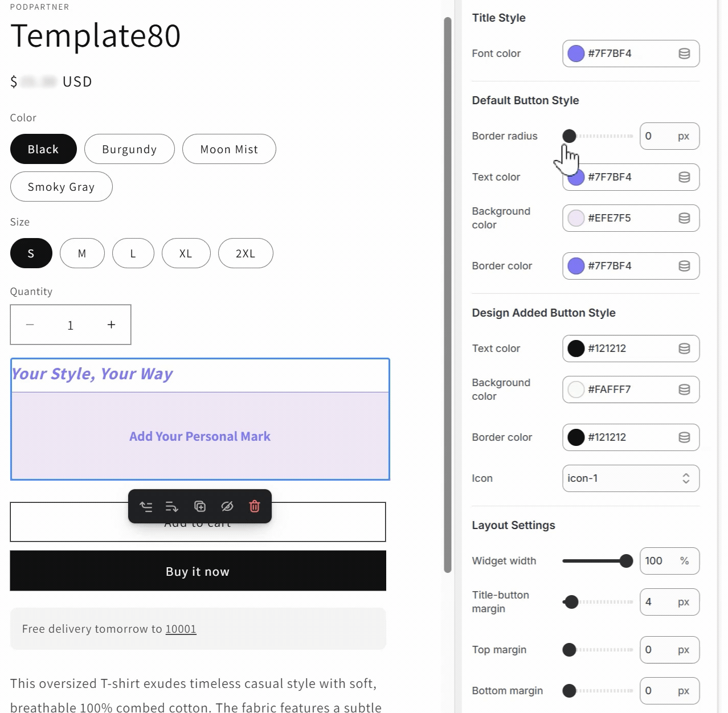728x713 pixels.
Task: Increase quantity with plus icon
Action: 111,325
